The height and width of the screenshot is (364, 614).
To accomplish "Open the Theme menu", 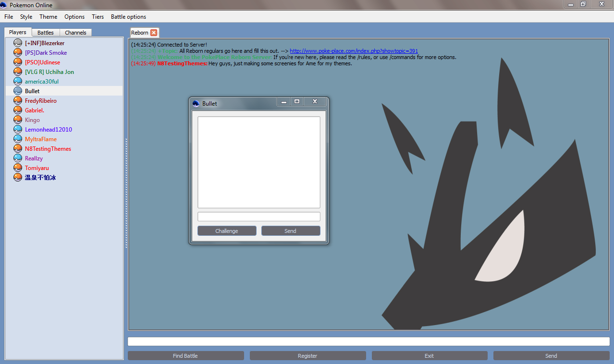I will [x=48, y=17].
